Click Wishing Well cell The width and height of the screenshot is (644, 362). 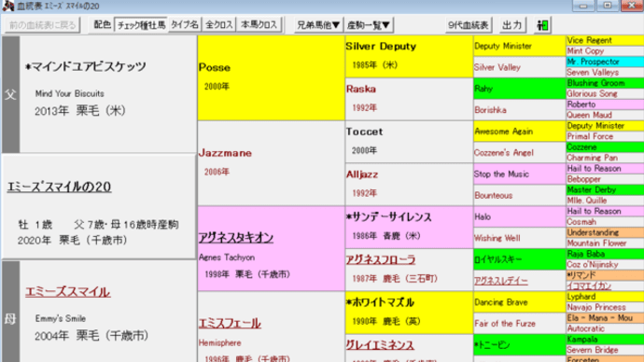(x=519, y=238)
